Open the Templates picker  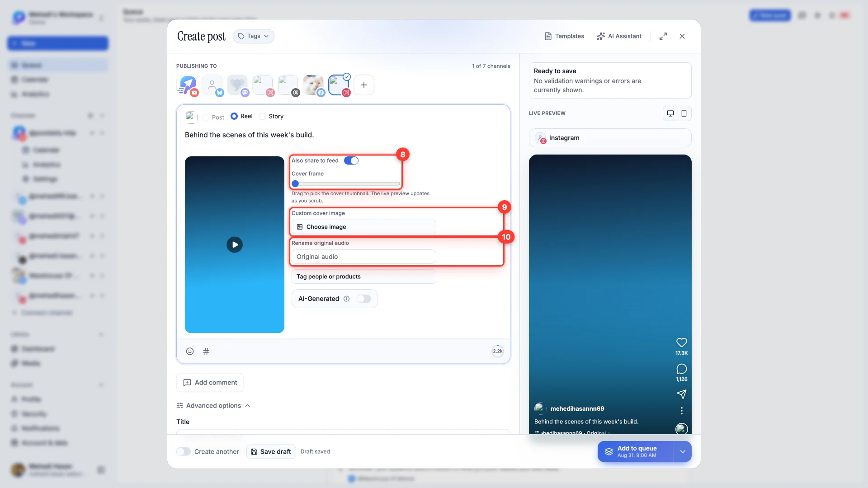coord(564,36)
